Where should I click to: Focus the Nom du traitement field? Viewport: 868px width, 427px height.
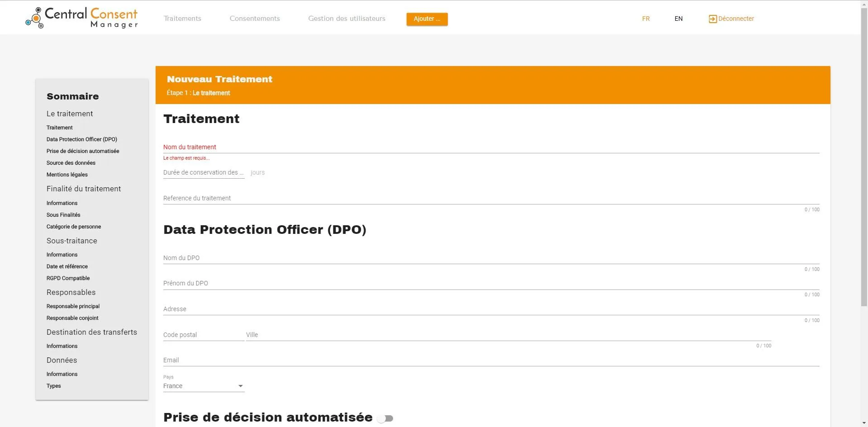click(x=491, y=147)
